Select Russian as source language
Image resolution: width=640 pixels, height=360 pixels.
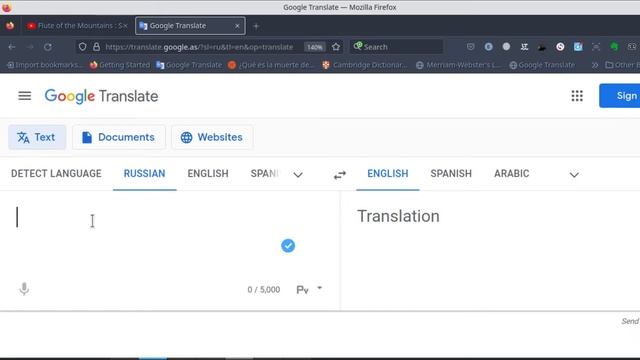tap(144, 173)
